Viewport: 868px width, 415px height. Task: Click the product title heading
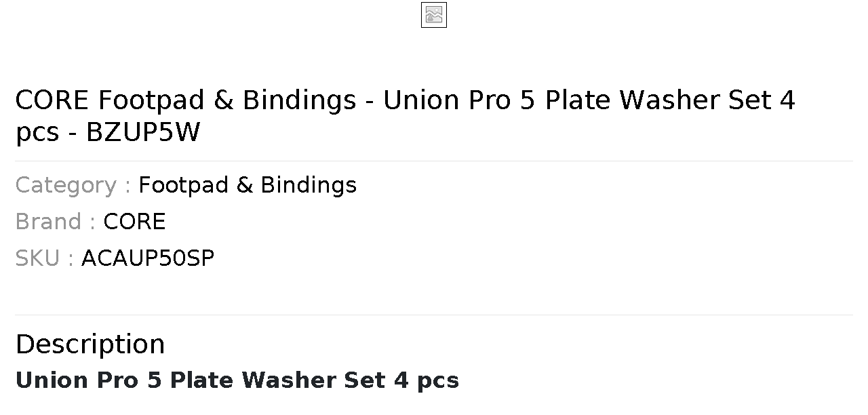pyautogui.click(x=405, y=116)
